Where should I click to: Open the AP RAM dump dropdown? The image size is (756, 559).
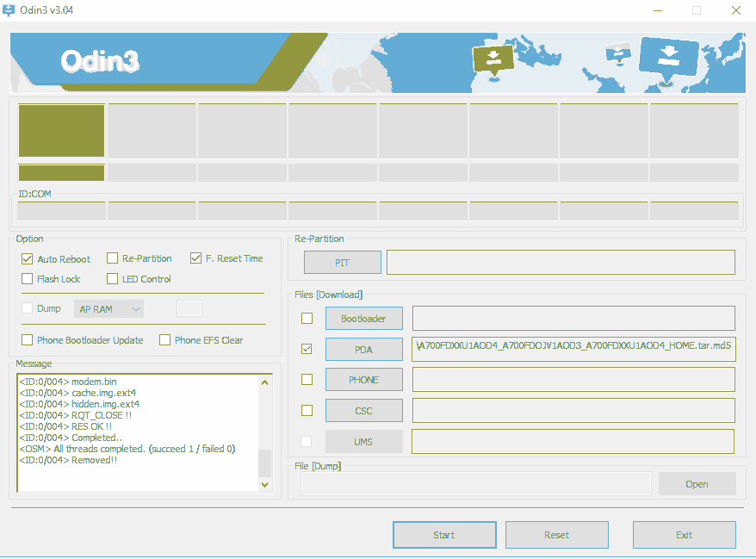point(109,309)
